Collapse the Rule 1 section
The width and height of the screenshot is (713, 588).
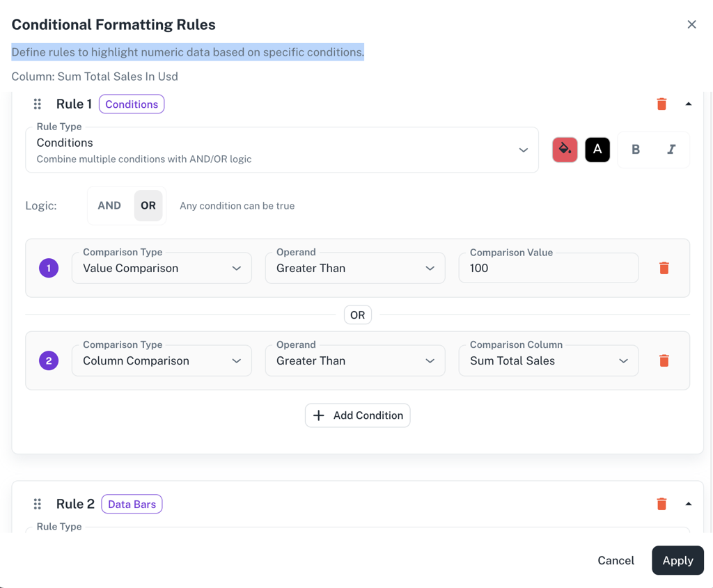pyautogui.click(x=689, y=104)
